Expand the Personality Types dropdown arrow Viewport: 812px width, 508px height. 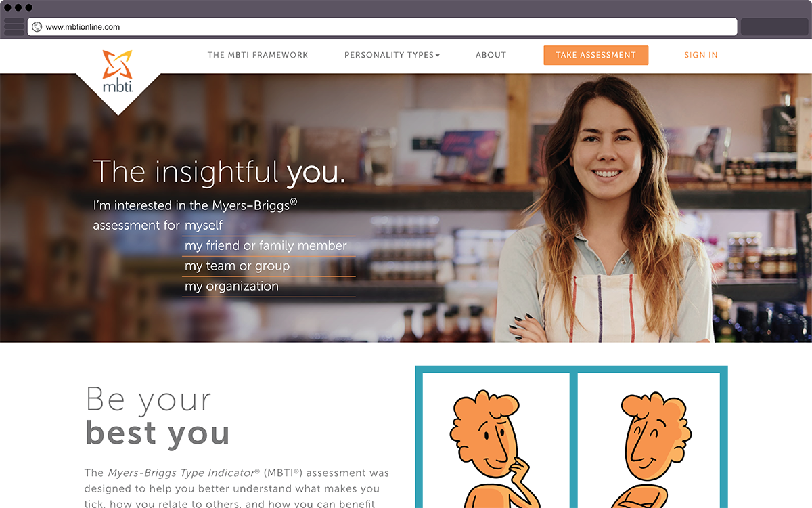pyautogui.click(x=437, y=56)
